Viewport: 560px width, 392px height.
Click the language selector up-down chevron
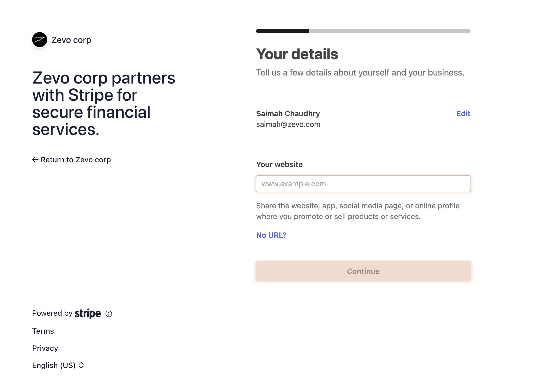[x=81, y=365]
